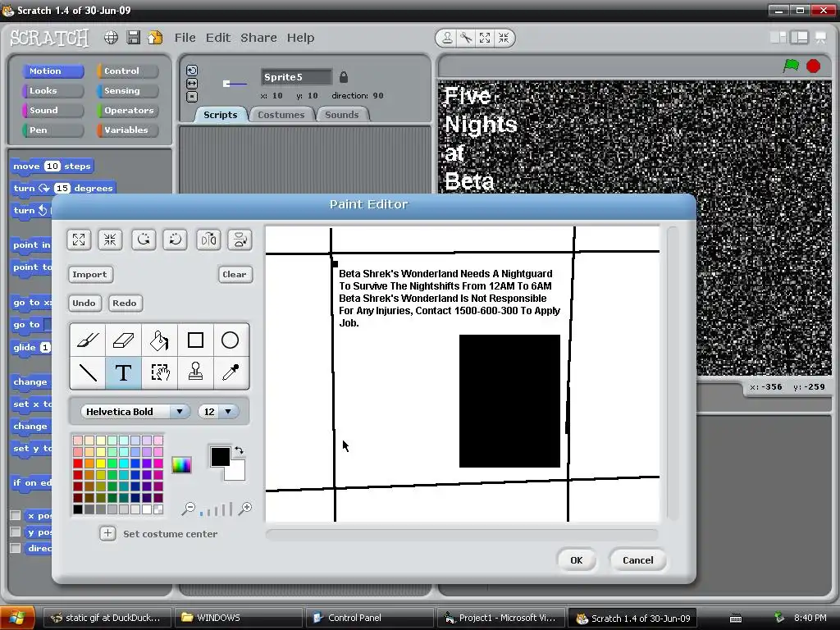Viewport: 840px width, 630px height.
Task: Select the Stamp tool
Action: [x=195, y=372]
